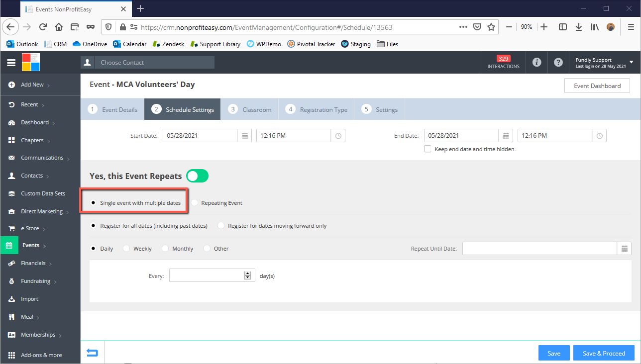Image resolution: width=641 pixels, height=364 pixels.
Task: Select the Repeating Event option
Action: point(195,203)
